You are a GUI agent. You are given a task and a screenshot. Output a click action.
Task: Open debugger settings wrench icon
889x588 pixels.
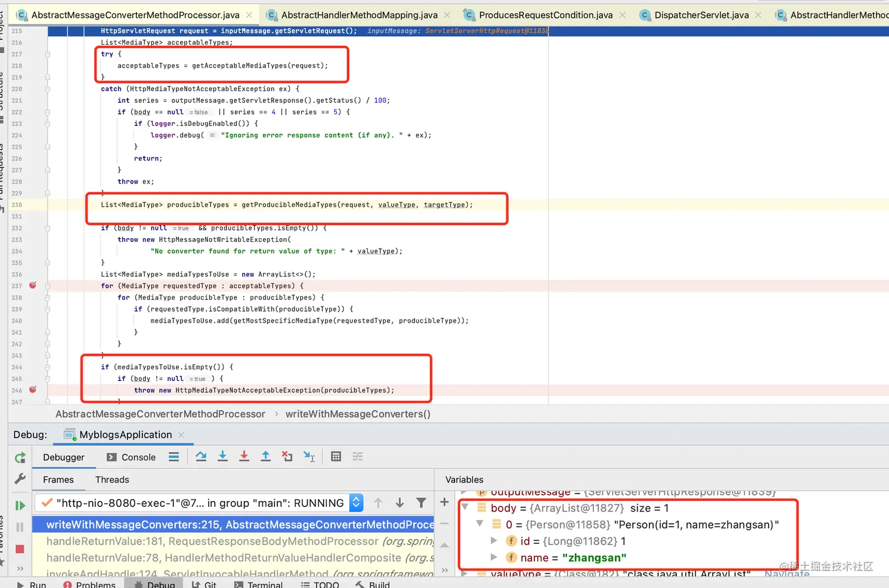click(20, 479)
